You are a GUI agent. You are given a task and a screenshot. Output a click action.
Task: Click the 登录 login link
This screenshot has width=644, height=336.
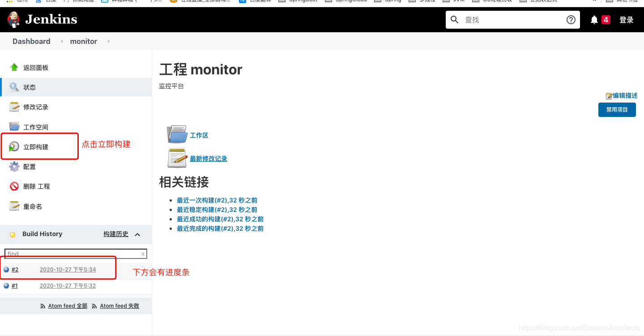click(627, 20)
